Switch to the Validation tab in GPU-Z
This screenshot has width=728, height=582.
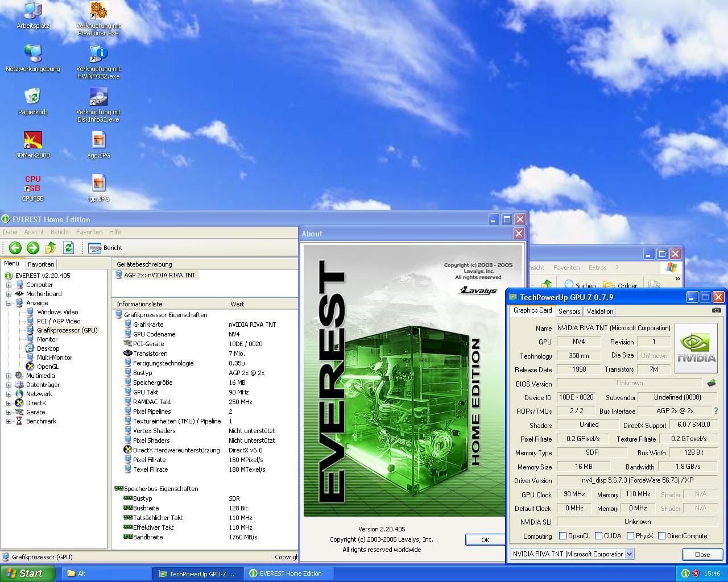[x=600, y=311]
